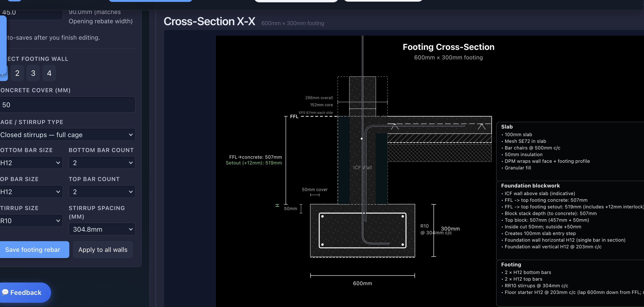This screenshot has width=644, height=307.
Task: Open the Top Bar Count dropdown
Action: click(102, 192)
